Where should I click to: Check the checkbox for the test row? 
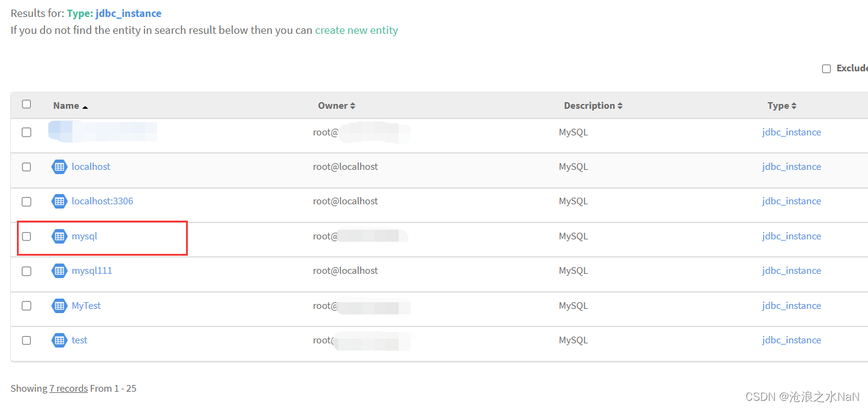point(26,340)
